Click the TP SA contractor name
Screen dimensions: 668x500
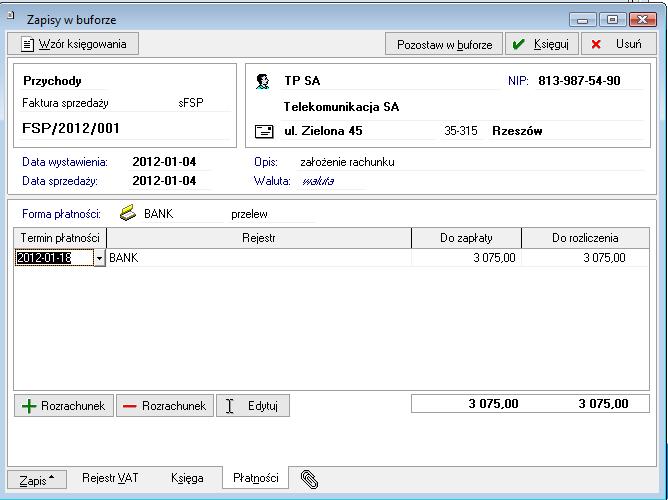(302, 81)
